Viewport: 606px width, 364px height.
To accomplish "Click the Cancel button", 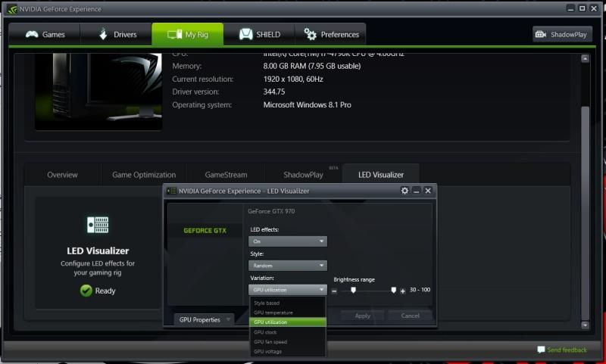I will click(x=410, y=316).
